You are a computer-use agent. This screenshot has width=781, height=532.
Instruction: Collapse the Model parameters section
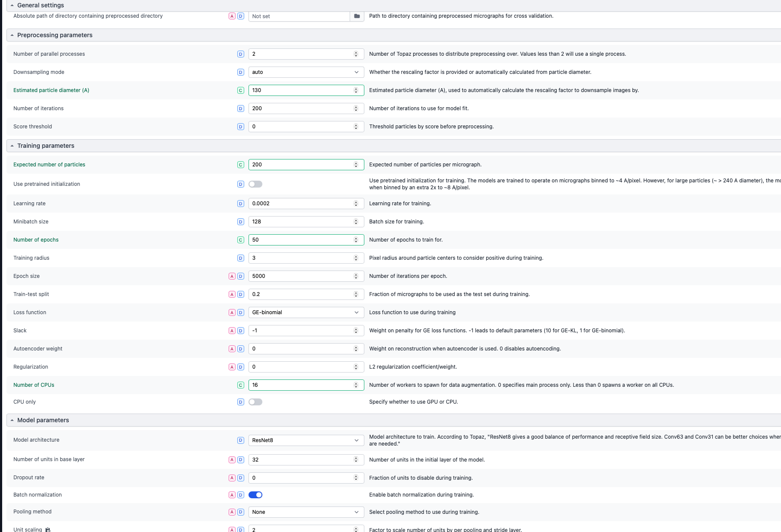[x=12, y=420]
